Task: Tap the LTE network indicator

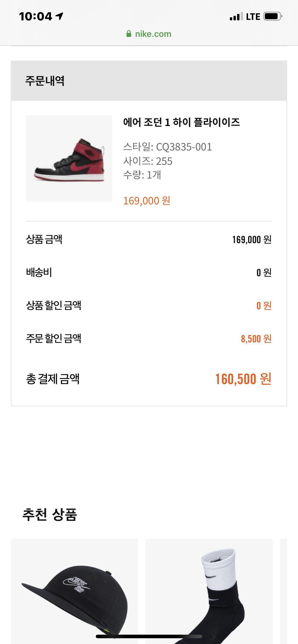Action: click(x=253, y=17)
